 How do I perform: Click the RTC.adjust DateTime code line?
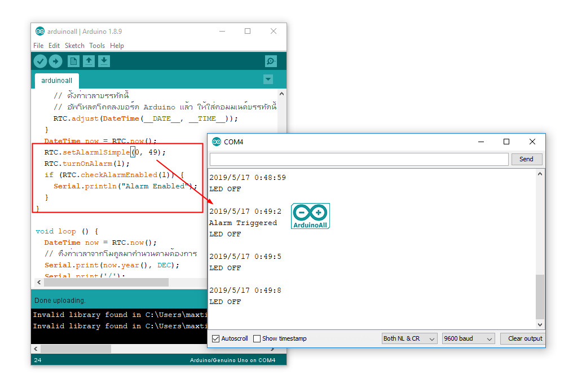tap(146, 119)
